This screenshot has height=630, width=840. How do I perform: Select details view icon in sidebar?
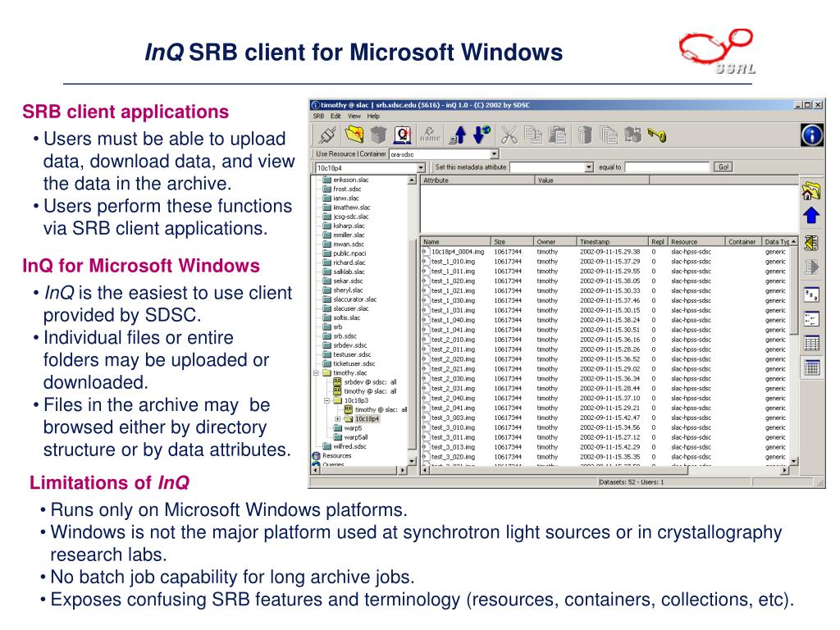pos(811,367)
